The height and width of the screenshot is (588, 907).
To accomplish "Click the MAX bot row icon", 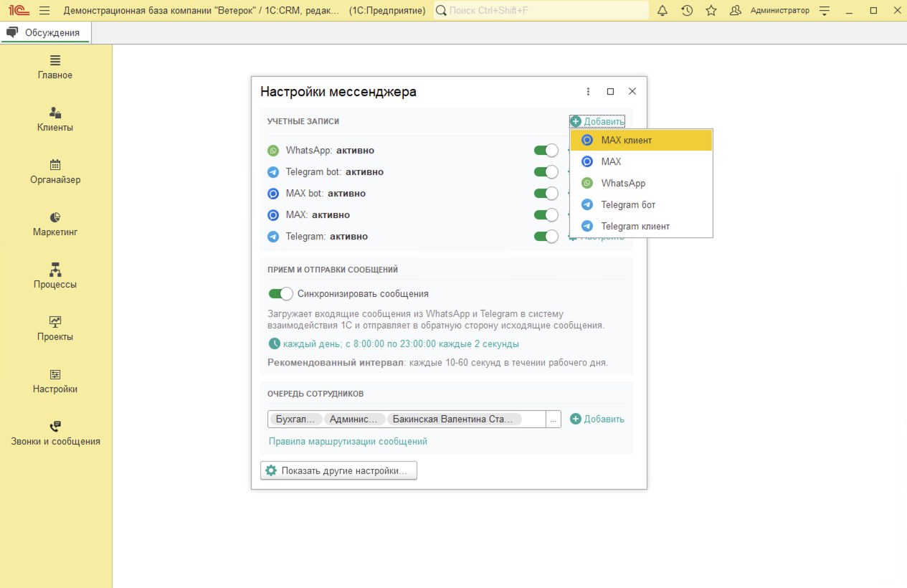I will [273, 194].
